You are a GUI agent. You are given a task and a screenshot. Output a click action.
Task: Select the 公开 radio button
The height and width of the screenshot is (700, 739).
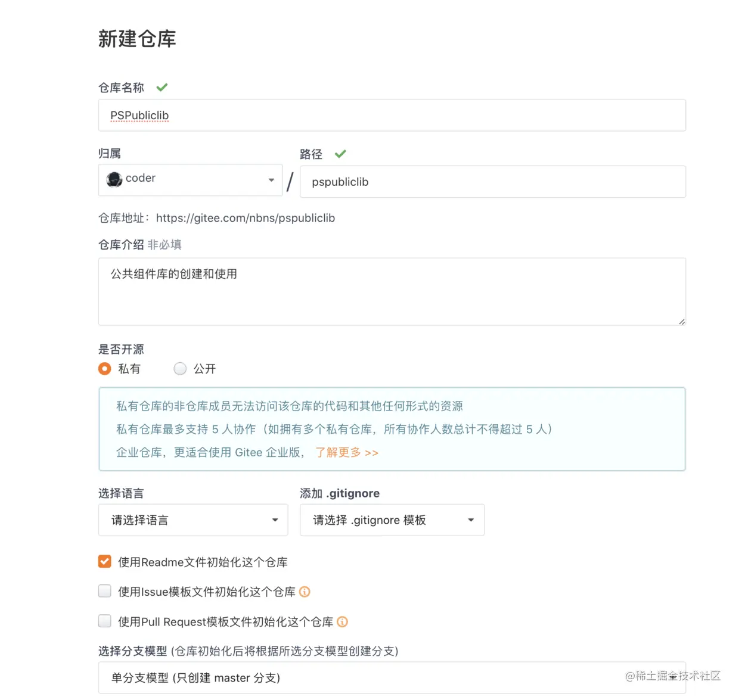point(180,369)
